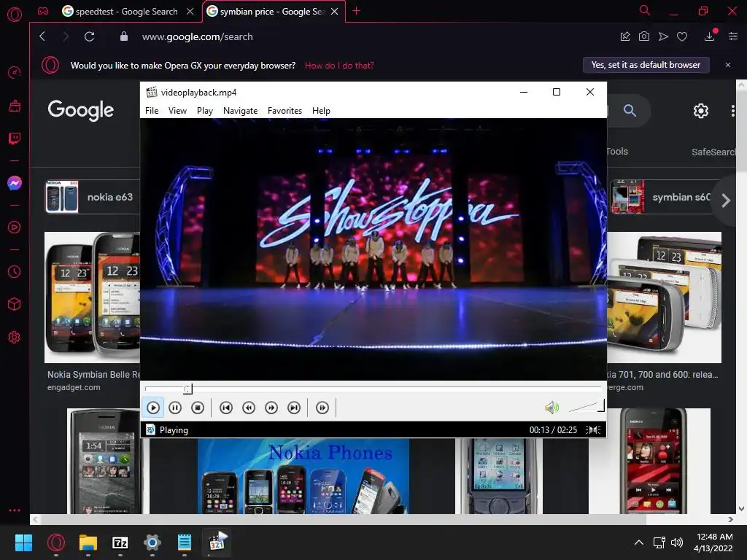Click the Play button in media player
The width and height of the screenshot is (747, 560).
(x=153, y=408)
